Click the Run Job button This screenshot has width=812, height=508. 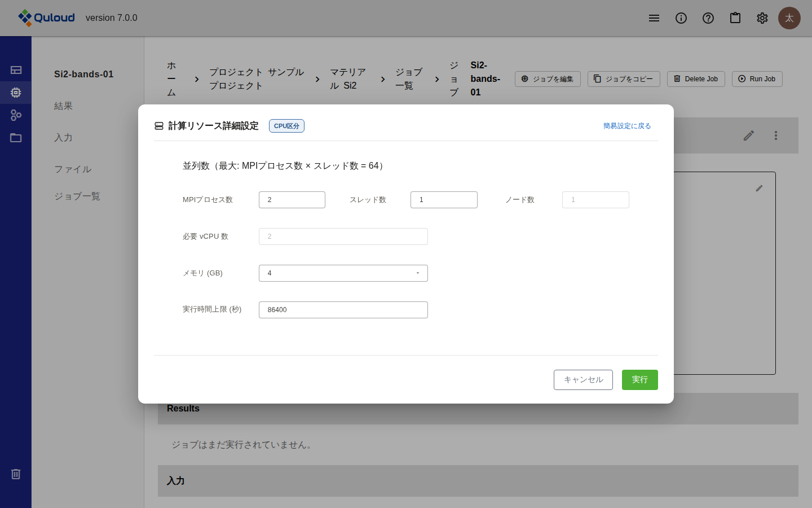[x=757, y=79]
